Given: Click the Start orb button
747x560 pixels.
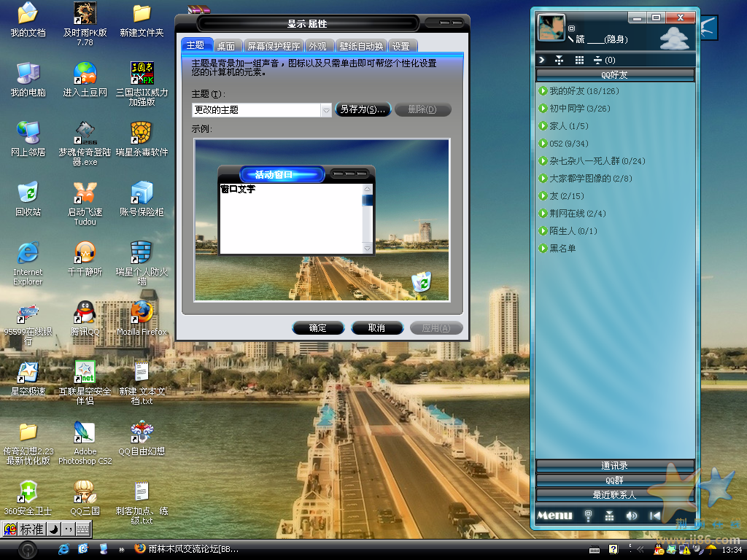Looking at the screenshot, I should tap(28, 548).
